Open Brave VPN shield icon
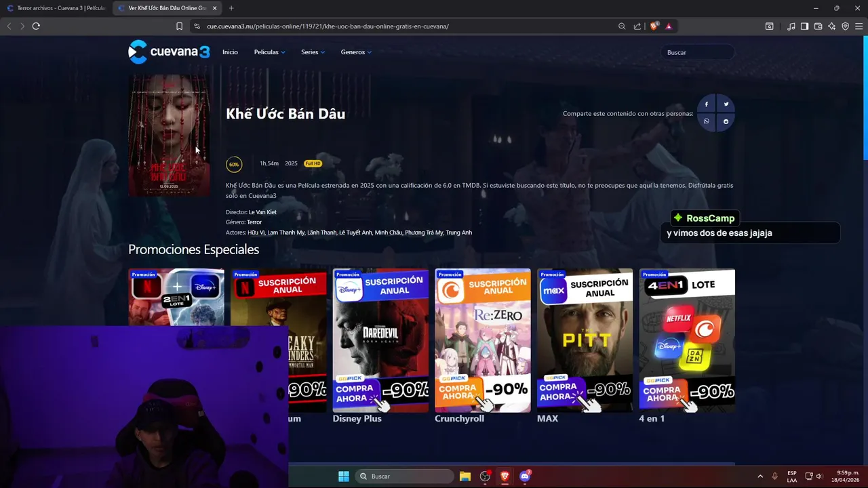 coord(845,26)
